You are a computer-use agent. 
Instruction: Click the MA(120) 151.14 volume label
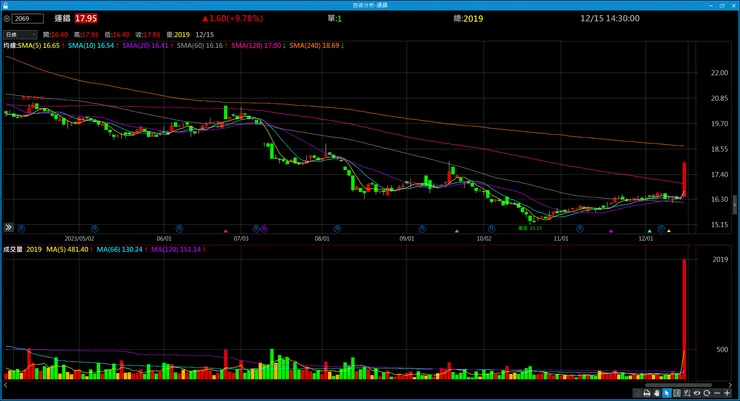[x=177, y=250]
